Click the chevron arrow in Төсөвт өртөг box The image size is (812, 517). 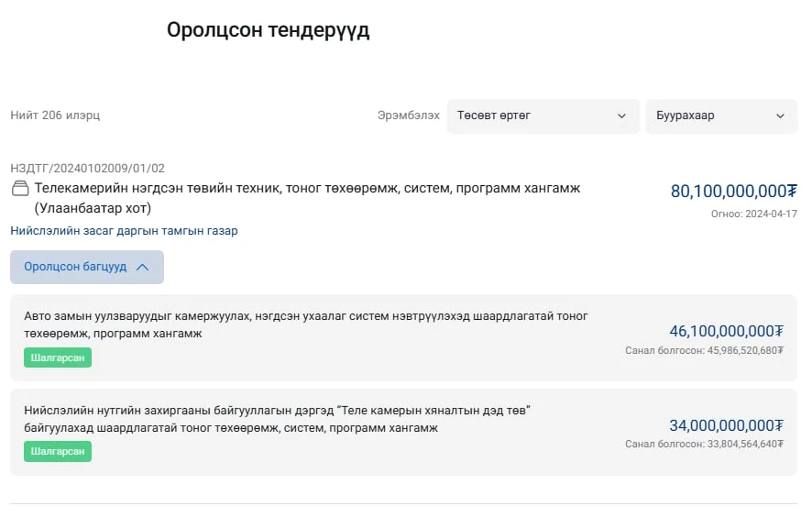pos(621,116)
